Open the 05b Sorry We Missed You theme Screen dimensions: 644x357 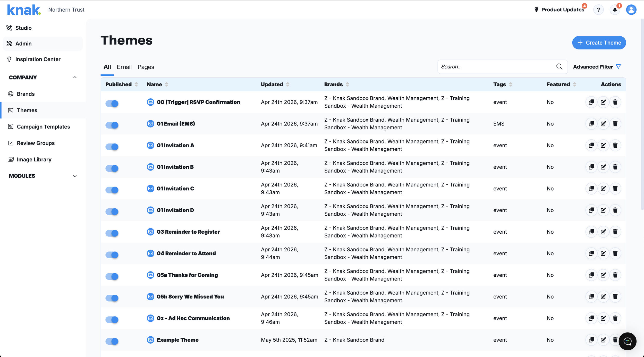190,297
